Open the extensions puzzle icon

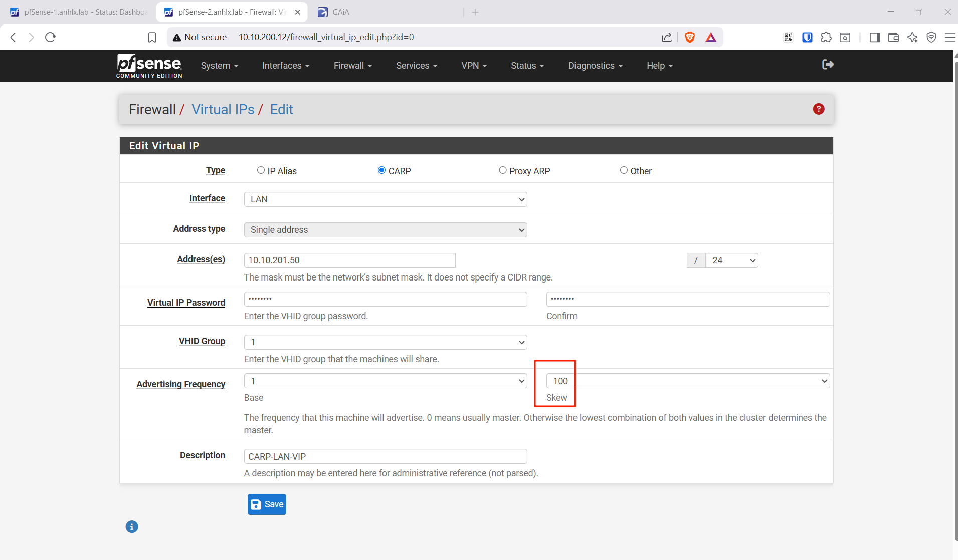[x=826, y=37]
